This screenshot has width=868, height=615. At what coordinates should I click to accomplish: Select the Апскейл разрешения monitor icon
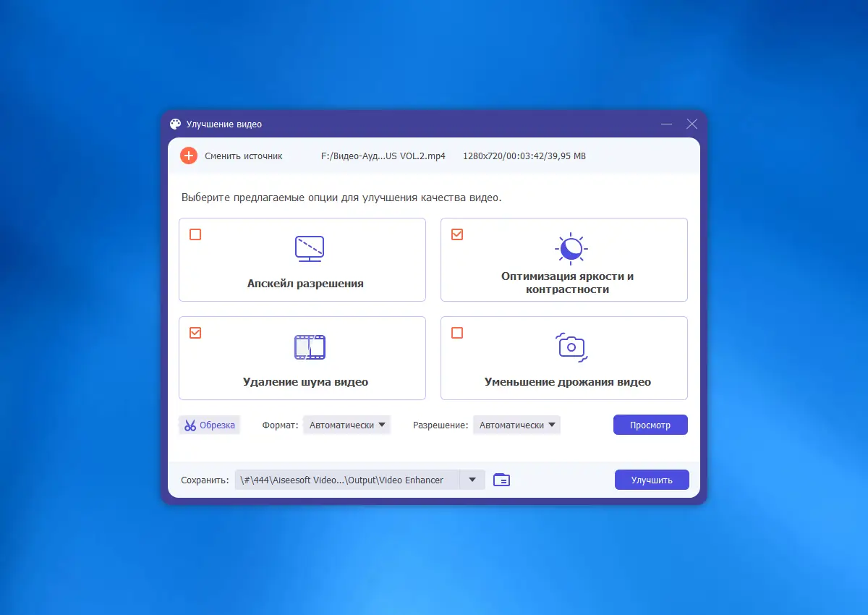pos(310,248)
